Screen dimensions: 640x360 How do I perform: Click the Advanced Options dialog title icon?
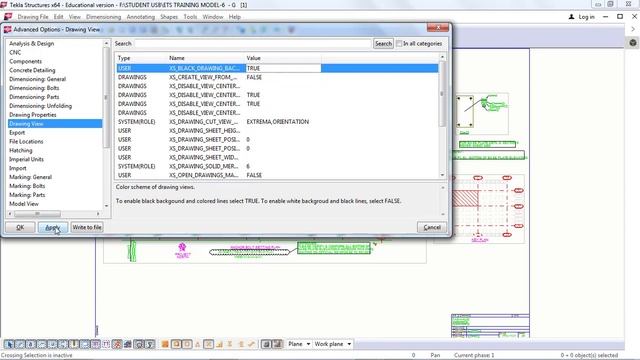(7, 29)
